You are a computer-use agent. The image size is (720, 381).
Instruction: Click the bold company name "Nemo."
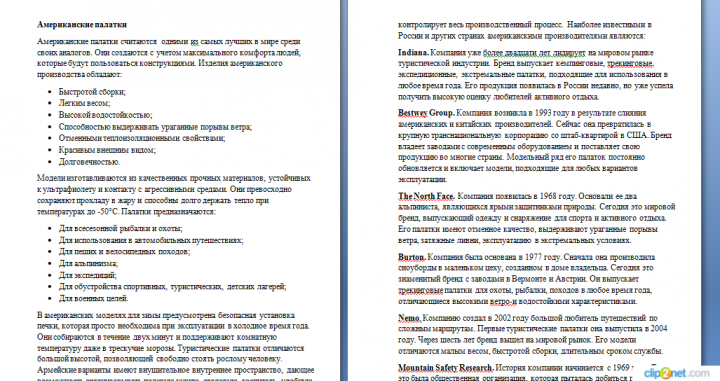[x=409, y=318]
